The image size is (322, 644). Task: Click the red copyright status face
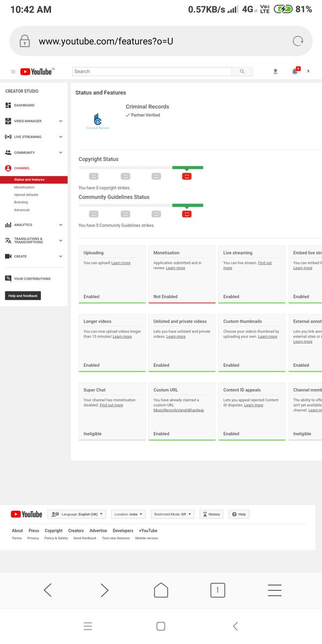[187, 176]
